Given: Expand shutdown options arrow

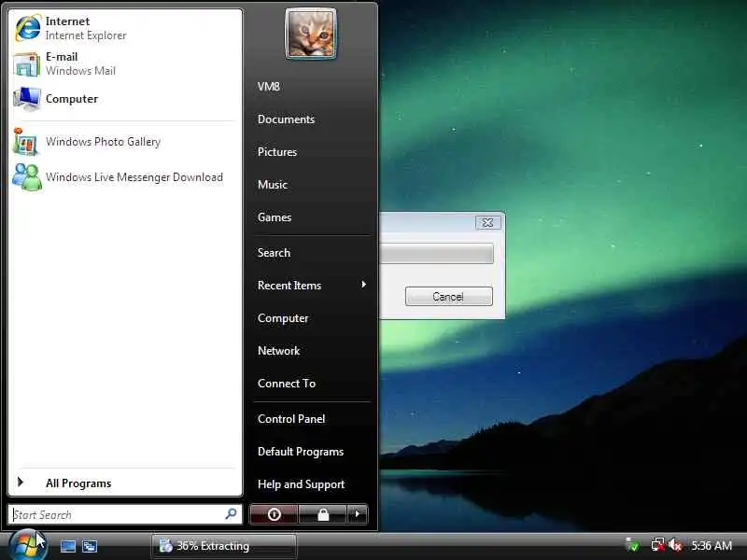Looking at the screenshot, I should click(x=358, y=514).
